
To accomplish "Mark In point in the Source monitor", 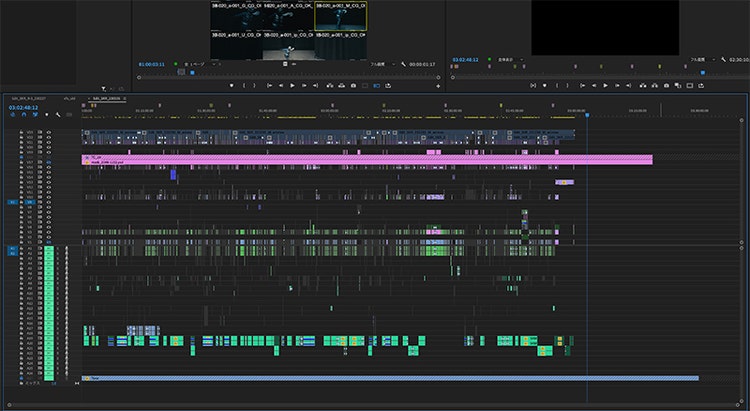I will (244, 86).
